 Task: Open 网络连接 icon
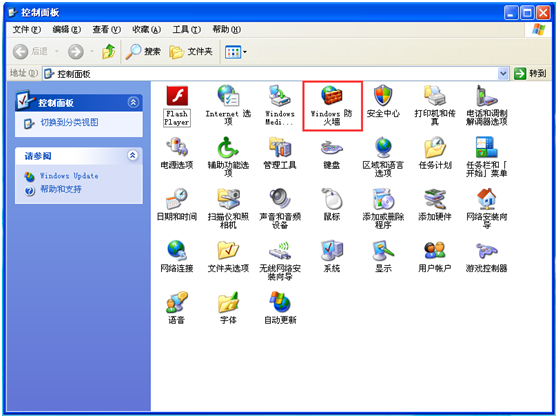click(177, 256)
